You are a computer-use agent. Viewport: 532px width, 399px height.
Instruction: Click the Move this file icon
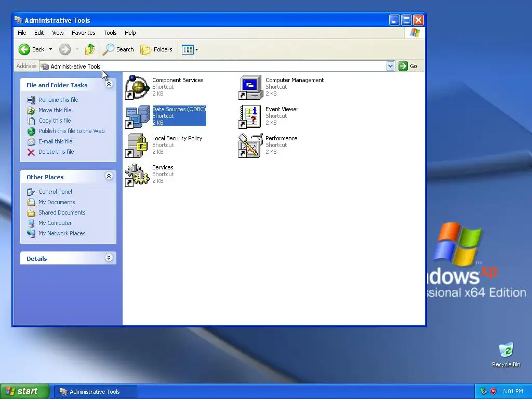click(31, 110)
